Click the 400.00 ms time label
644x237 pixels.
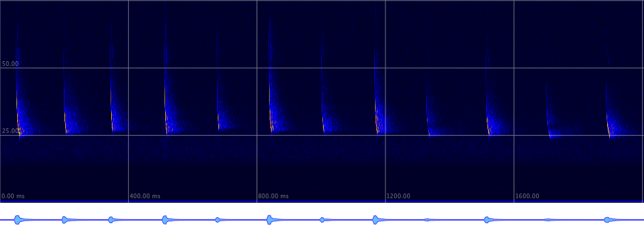point(145,196)
